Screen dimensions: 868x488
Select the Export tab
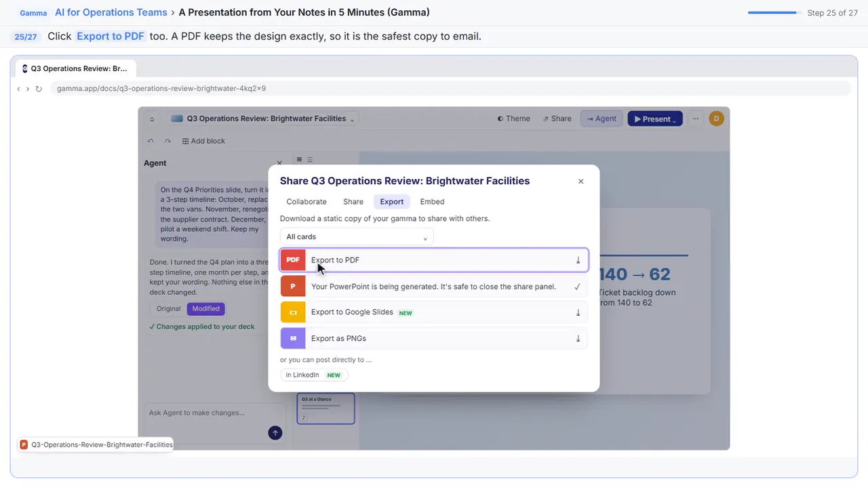coord(392,201)
